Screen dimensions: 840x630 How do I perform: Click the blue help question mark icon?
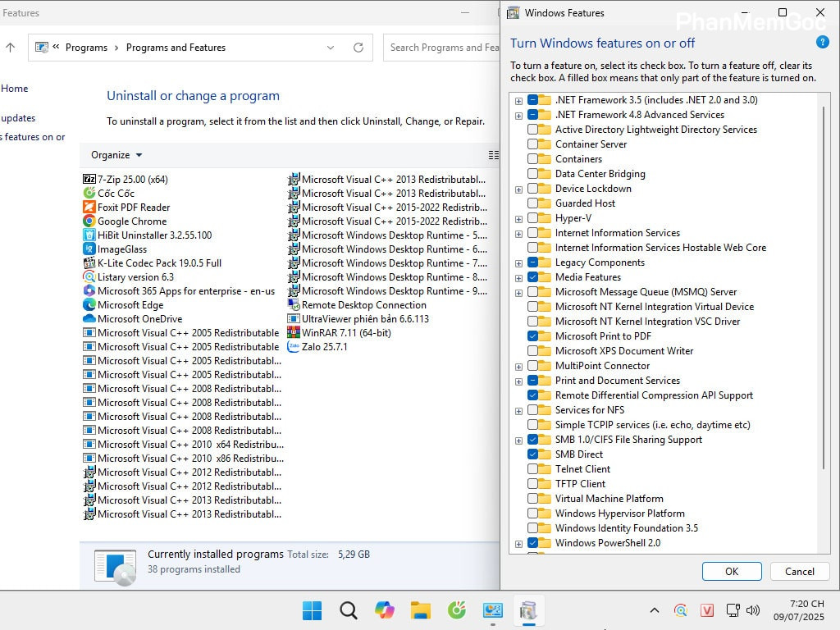[x=822, y=42]
